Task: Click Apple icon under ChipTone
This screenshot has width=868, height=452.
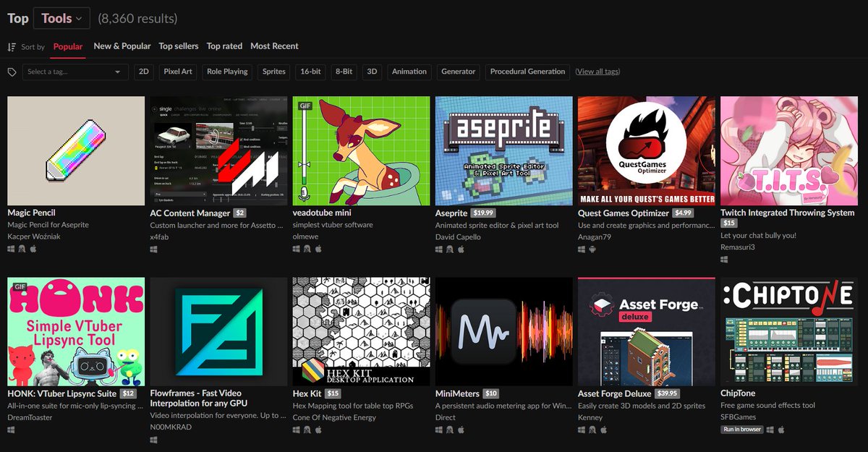Action: [x=781, y=429]
